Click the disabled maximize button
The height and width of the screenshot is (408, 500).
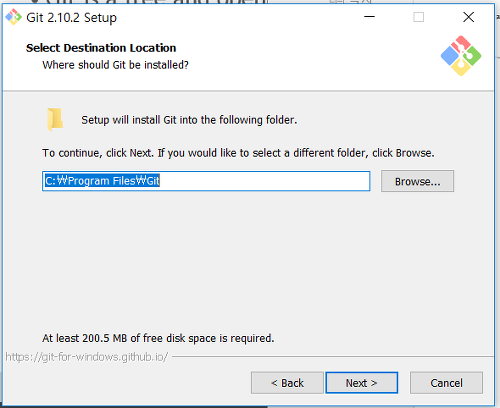pos(419,17)
